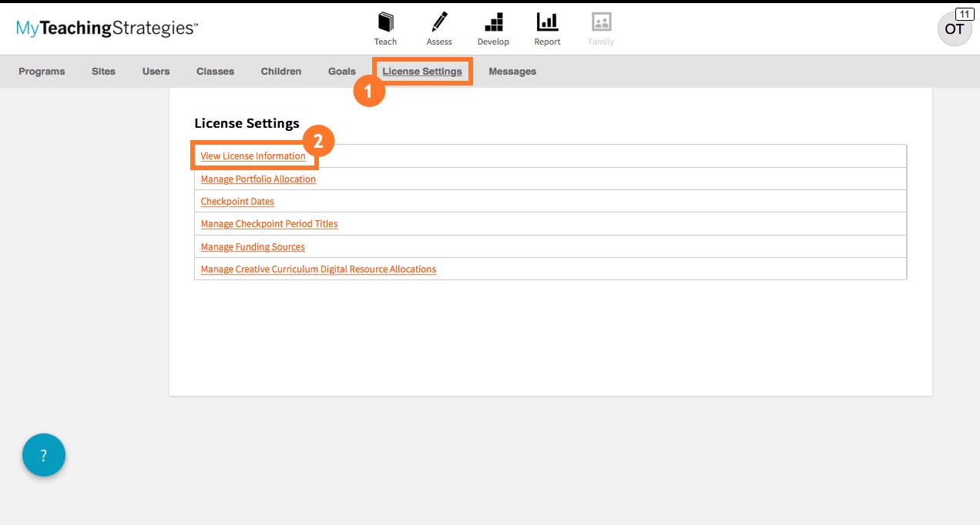The height and width of the screenshot is (525, 980).
Task: Open the Users tab
Action: point(156,72)
